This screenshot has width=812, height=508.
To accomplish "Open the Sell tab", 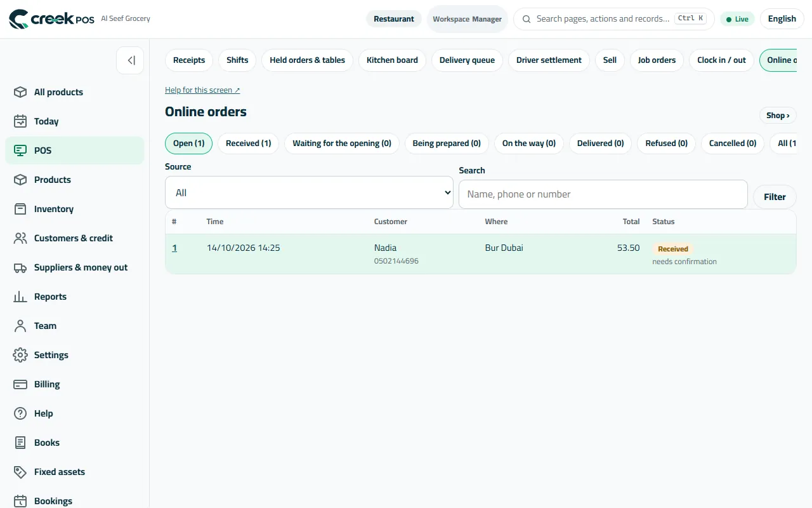I will coord(610,60).
